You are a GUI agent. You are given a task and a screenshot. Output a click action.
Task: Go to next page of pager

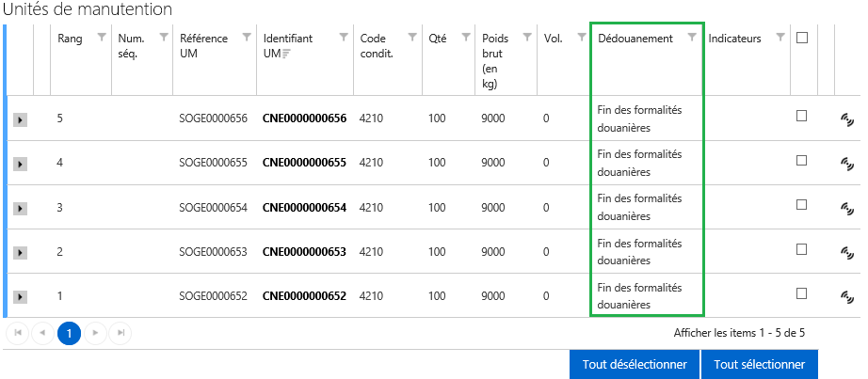pos(95,333)
